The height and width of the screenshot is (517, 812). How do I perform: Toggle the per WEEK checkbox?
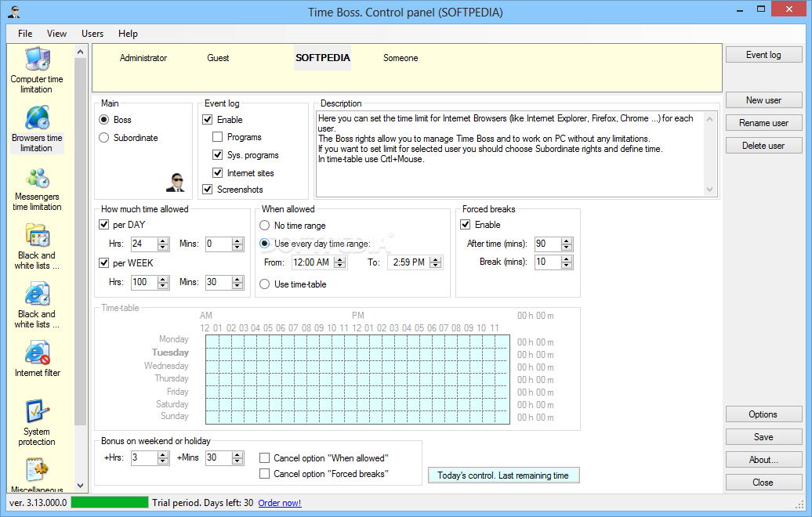(103, 263)
